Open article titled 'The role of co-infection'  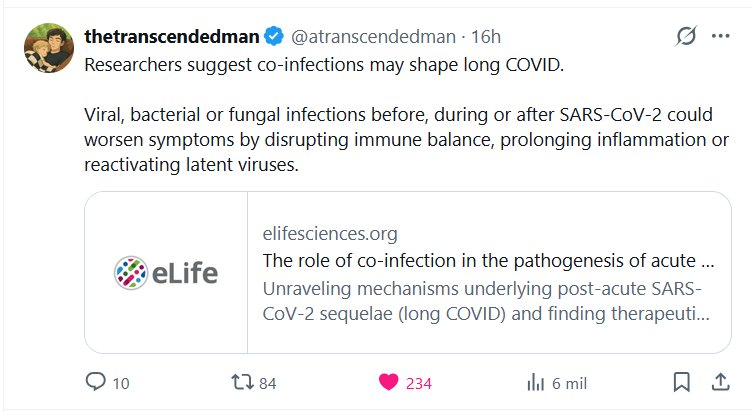click(x=488, y=262)
